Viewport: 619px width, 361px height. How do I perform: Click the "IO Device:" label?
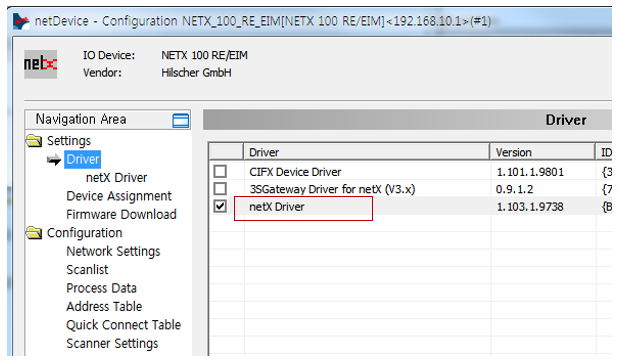point(109,55)
